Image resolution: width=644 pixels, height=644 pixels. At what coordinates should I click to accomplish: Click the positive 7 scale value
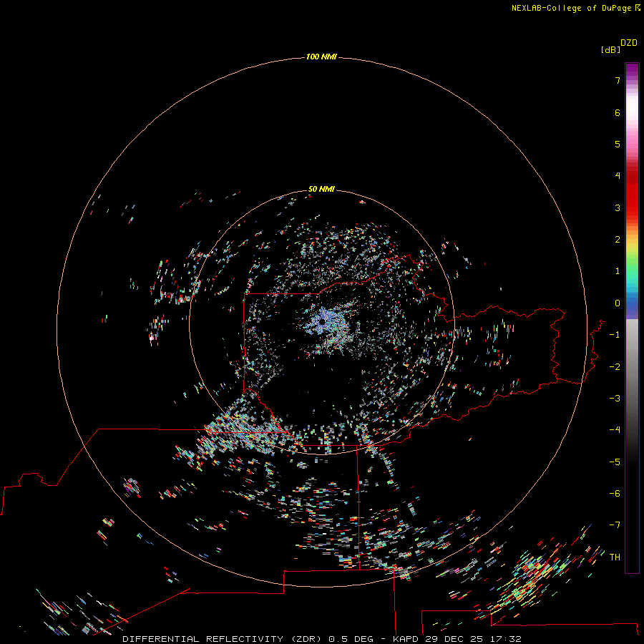(x=618, y=80)
